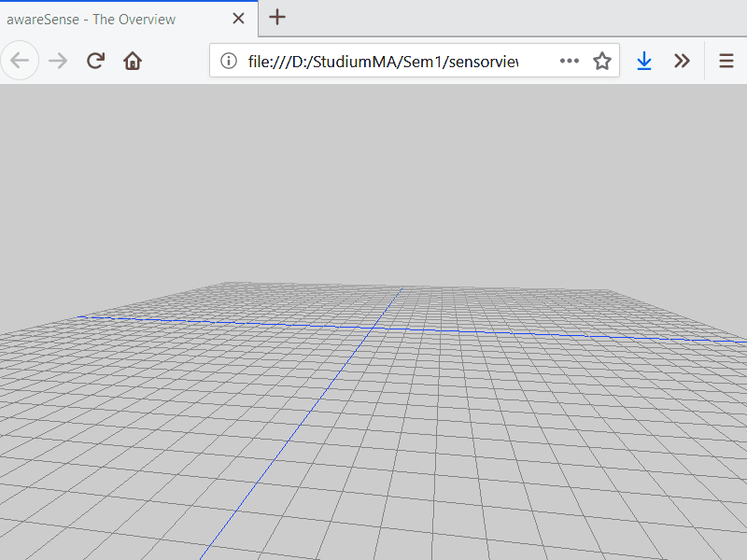
Task: Open the downloads panel
Action: (643, 62)
